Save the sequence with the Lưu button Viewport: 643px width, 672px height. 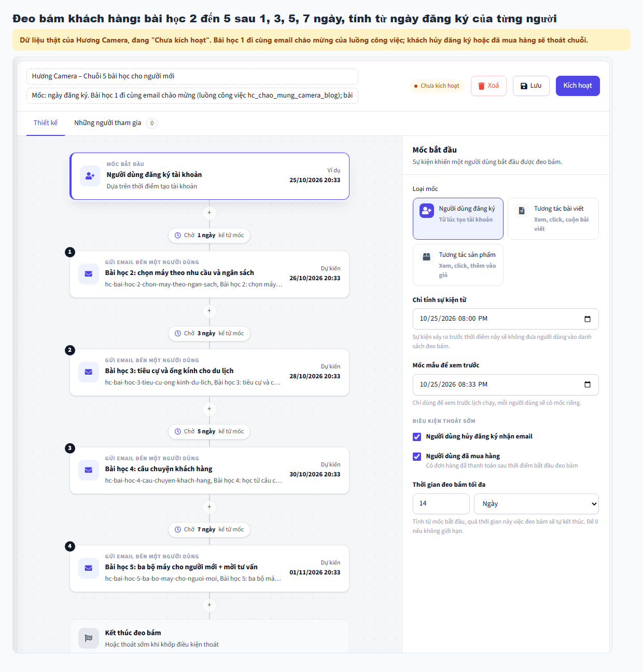tap(531, 86)
